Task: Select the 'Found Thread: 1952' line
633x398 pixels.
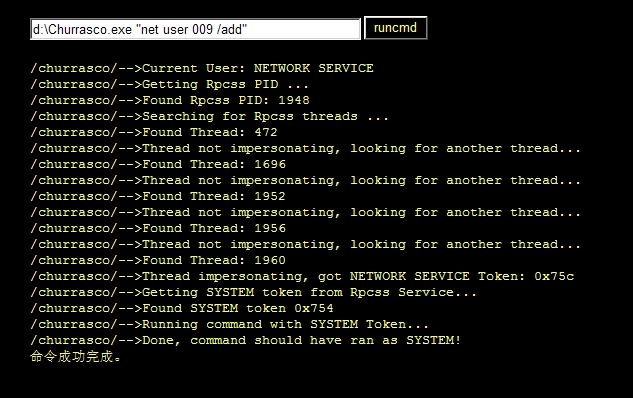Action: [158, 196]
